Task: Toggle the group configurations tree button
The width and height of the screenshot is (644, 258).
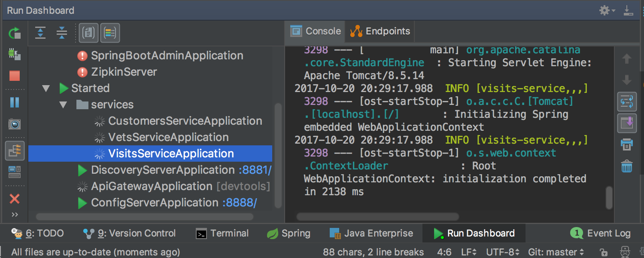Action: [15, 150]
